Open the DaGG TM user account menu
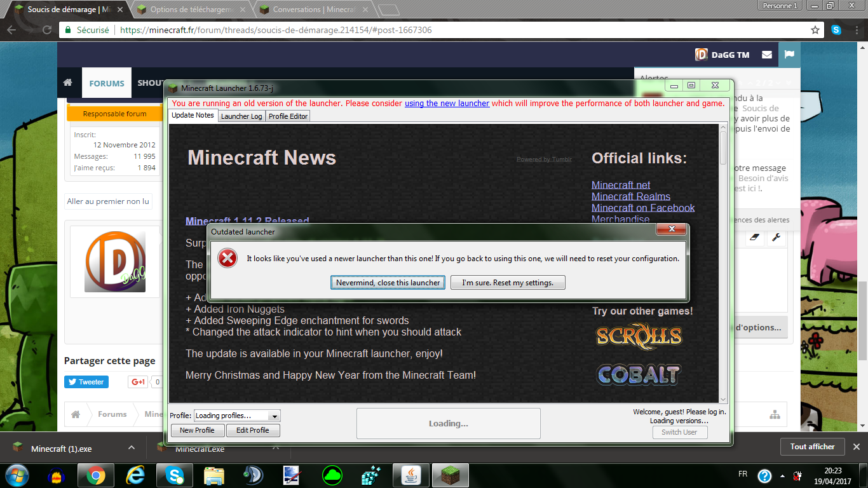The image size is (868, 488). (722, 55)
